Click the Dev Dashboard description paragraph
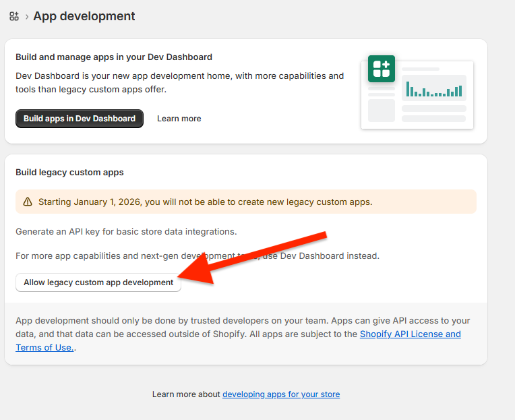The width and height of the screenshot is (515, 420). pyautogui.click(x=179, y=82)
